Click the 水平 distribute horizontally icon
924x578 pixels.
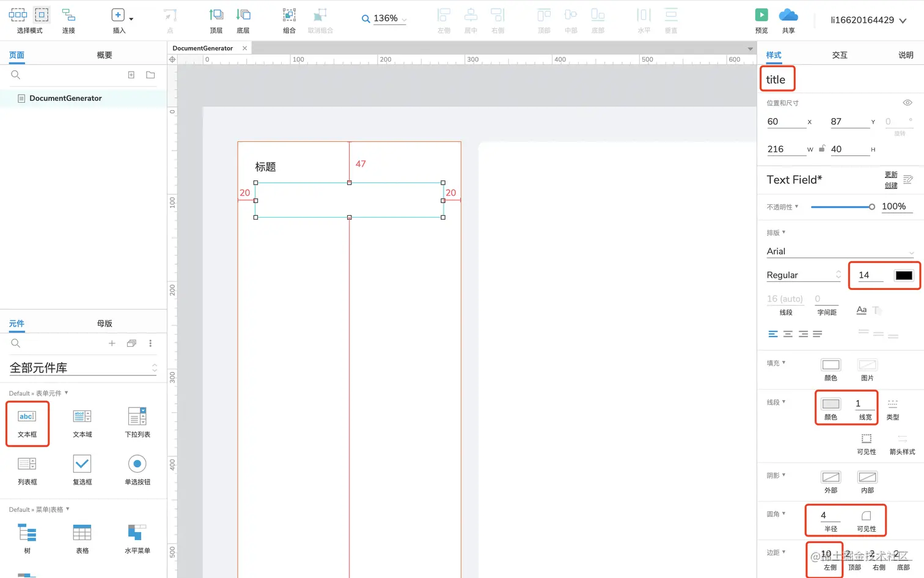coord(644,15)
